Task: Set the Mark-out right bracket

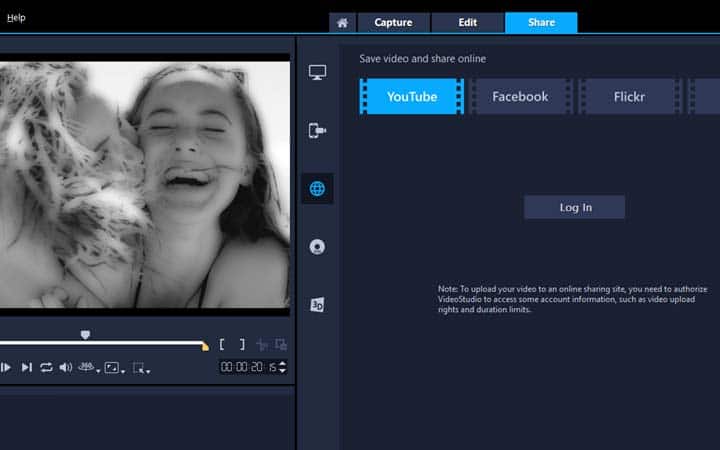Action: (x=241, y=344)
